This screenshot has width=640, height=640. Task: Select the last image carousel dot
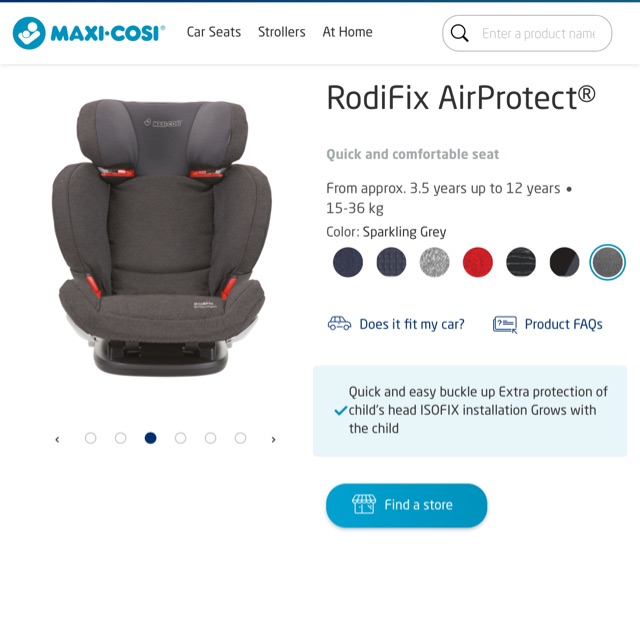pos(240,438)
